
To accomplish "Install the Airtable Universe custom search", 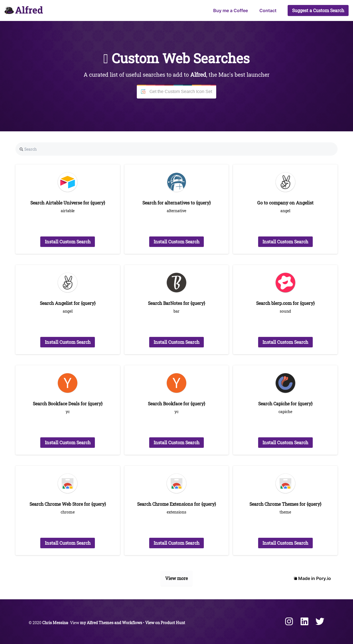I will pos(68,242).
